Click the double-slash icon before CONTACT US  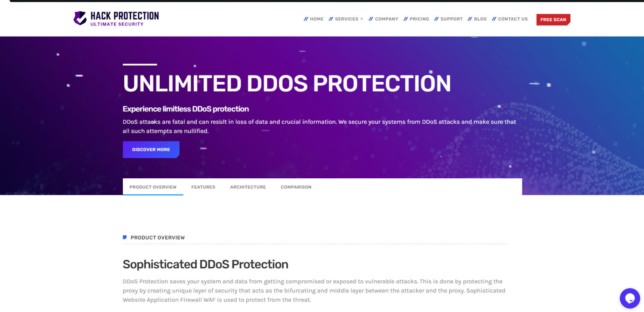[x=494, y=19]
